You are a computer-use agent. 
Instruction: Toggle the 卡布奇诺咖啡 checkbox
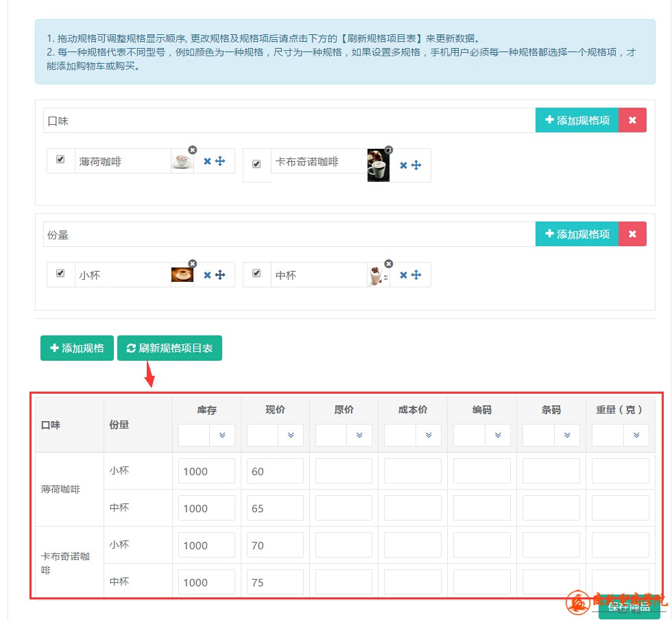click(x=256, y=165)
